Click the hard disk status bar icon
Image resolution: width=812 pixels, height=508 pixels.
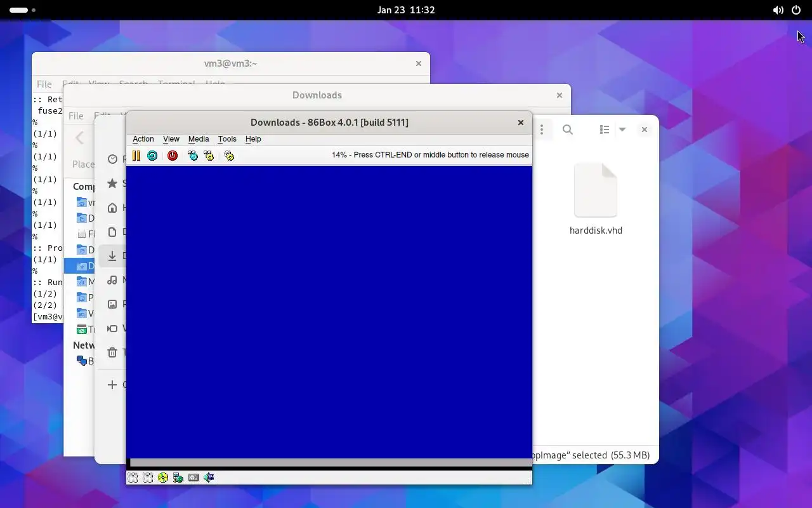point(193,478)
